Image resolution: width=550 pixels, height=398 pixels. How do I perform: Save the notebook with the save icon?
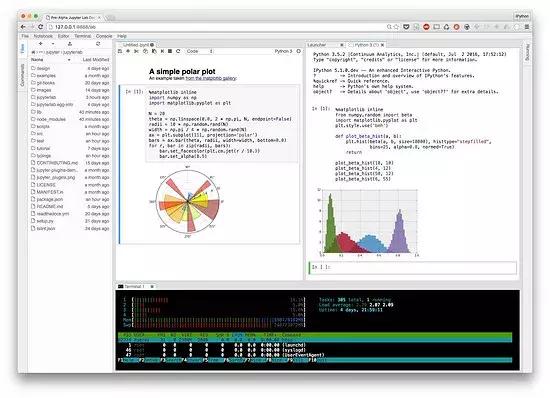[x=120, y=51]
